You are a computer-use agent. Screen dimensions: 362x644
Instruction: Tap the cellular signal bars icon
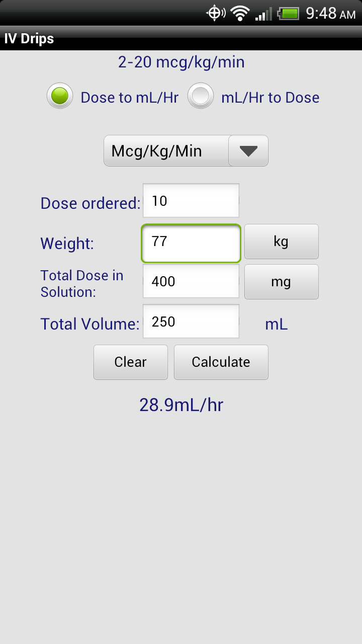pyautogui.click(x=263, y=14)
